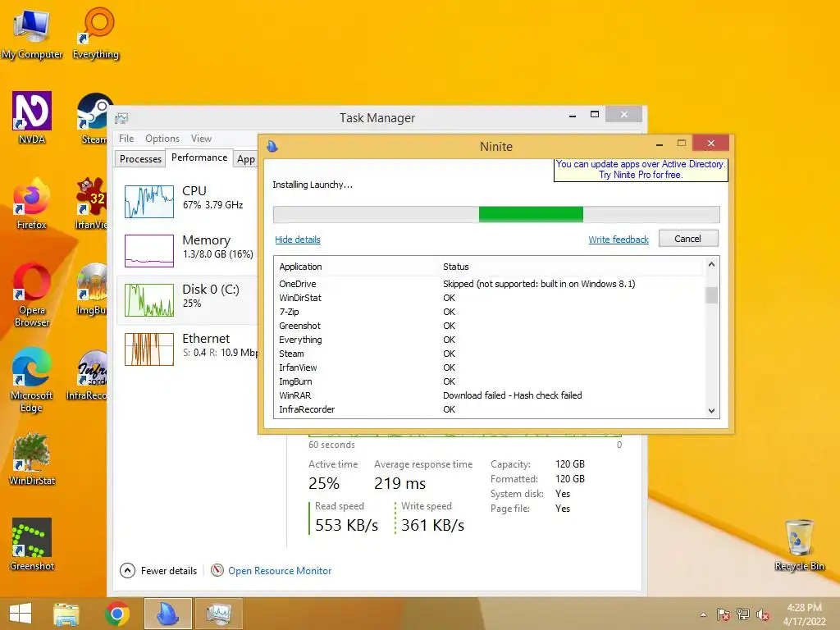Open the network tray icon

[743, 614]
